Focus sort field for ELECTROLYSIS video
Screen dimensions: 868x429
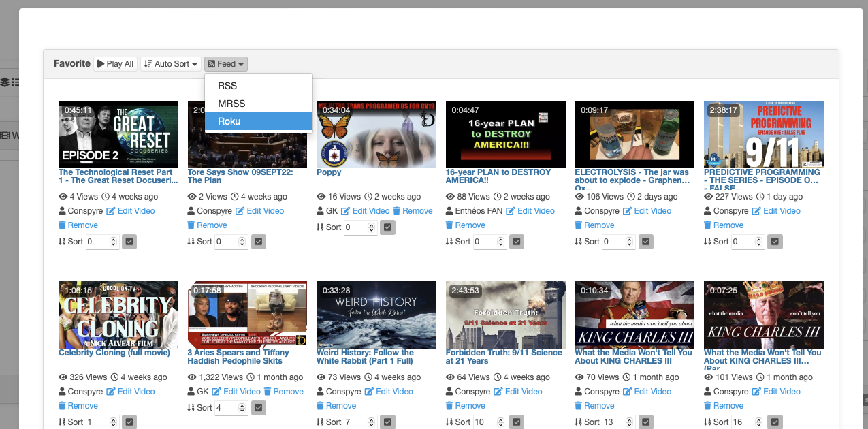pos(618,242)
